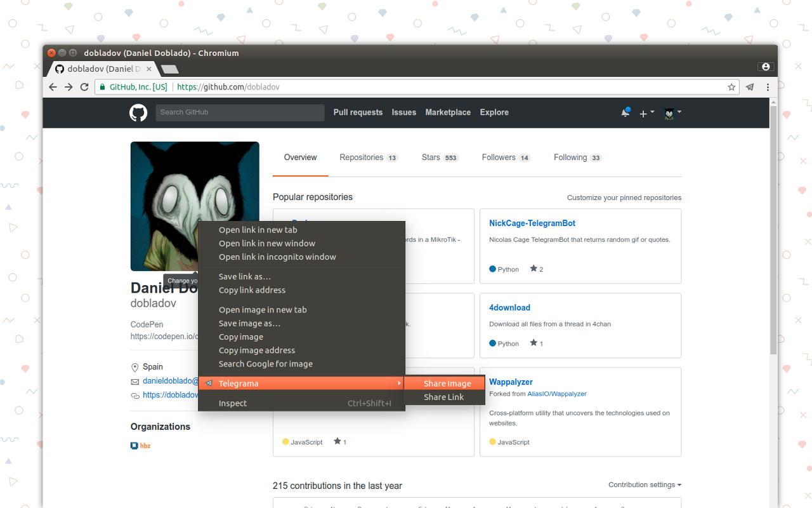
Task: Click 215 contributions in the last year
Action: [337, 486]
